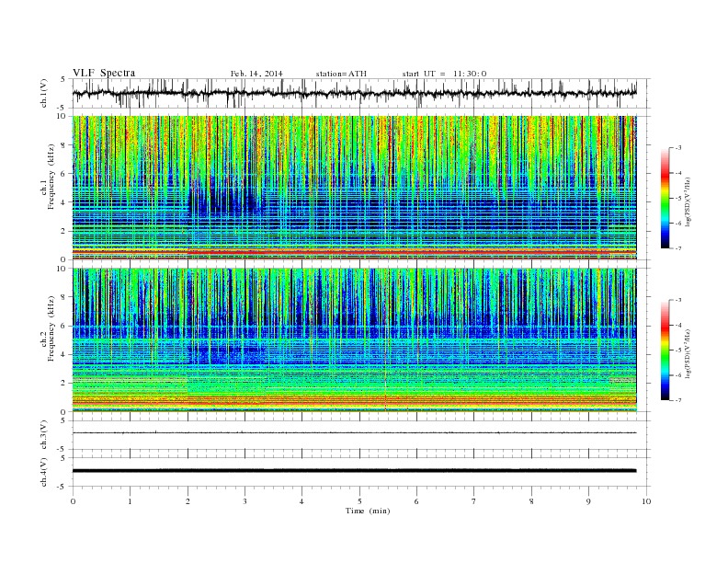Click the thick ch.4 waveform trace
Screen dimensions: 728x563
tap(354, 471)
